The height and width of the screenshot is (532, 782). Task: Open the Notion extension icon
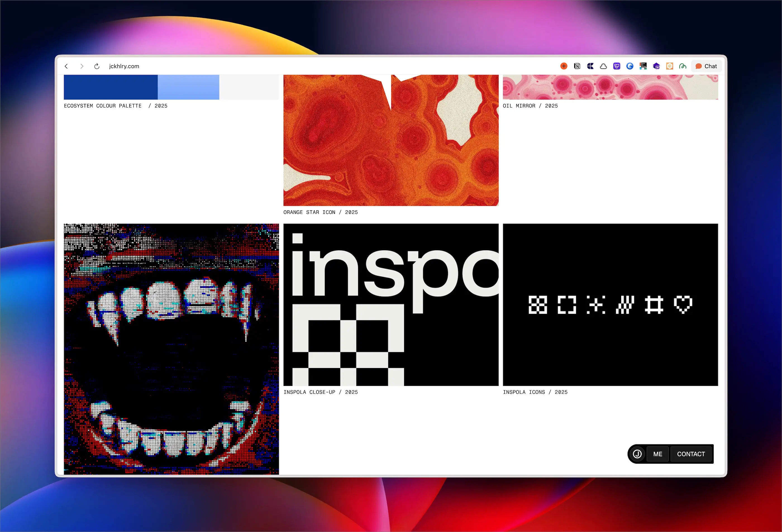coord(577,66)
